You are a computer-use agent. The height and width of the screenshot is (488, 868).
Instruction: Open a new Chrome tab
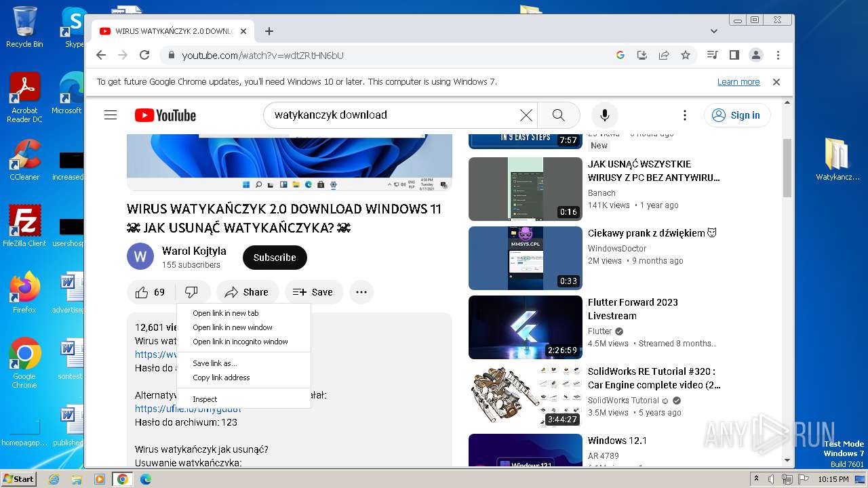(269, 31)
